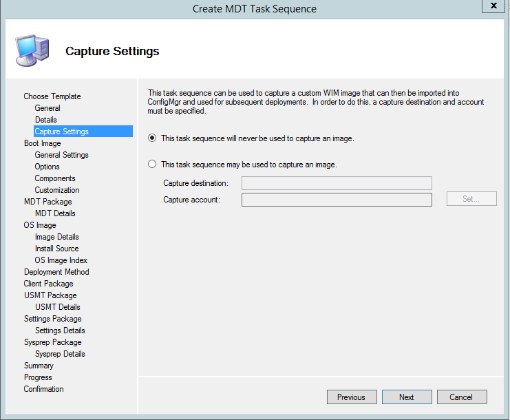Click the 'Capture account:' label

click(x=191, y=200)
